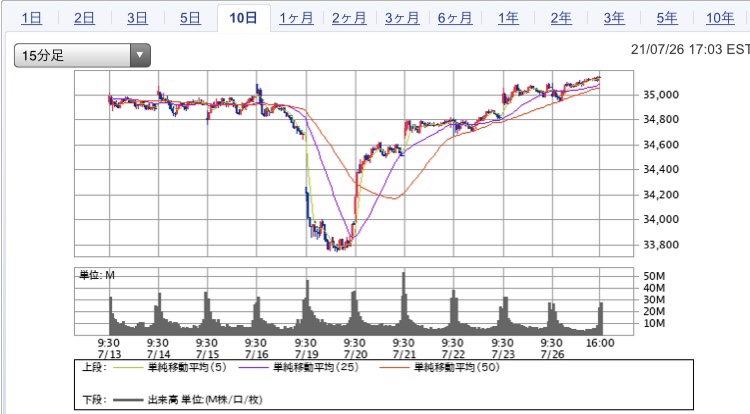Select the 3日 period tab
750x414 pixels.
tap(137, 18)
